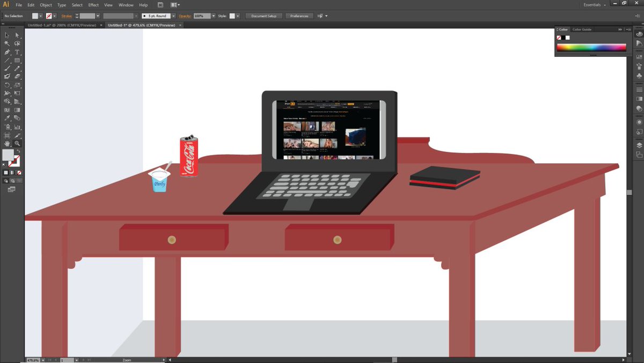Switch to Untitled-1.ai document tab
This screenshot has width=644, height=363.
(x=62, y=25)
